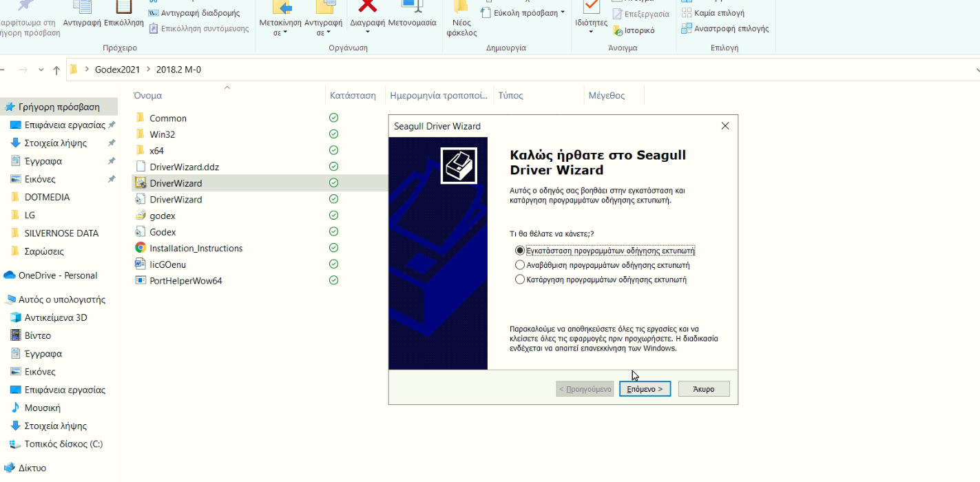Click the Άκυρο button in wizard
Viewport: 980px width, 482px height.
tap(703, 389)
